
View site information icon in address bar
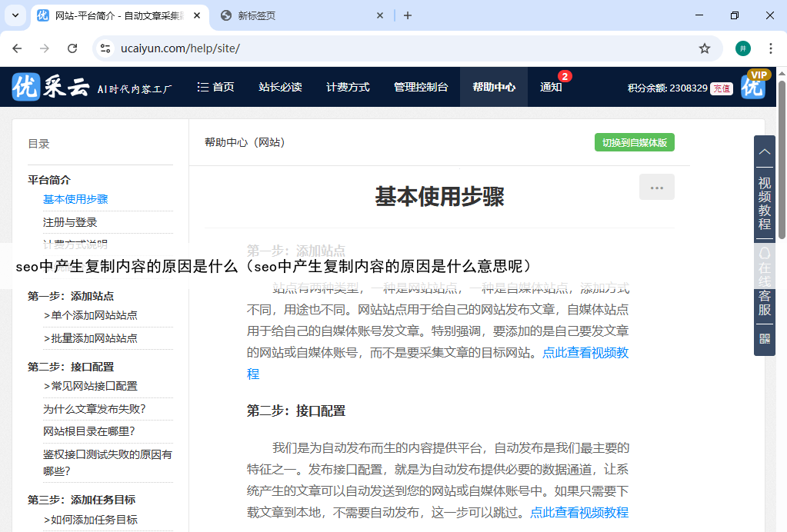click(x=106, y=48)
